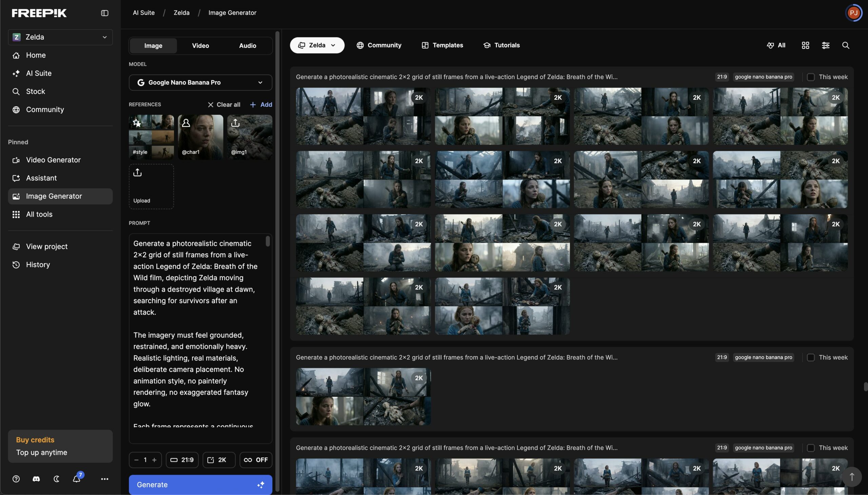Select the @char1 reference thumbnail
This screenshot has height=495, width=868.
pos(200,137)
